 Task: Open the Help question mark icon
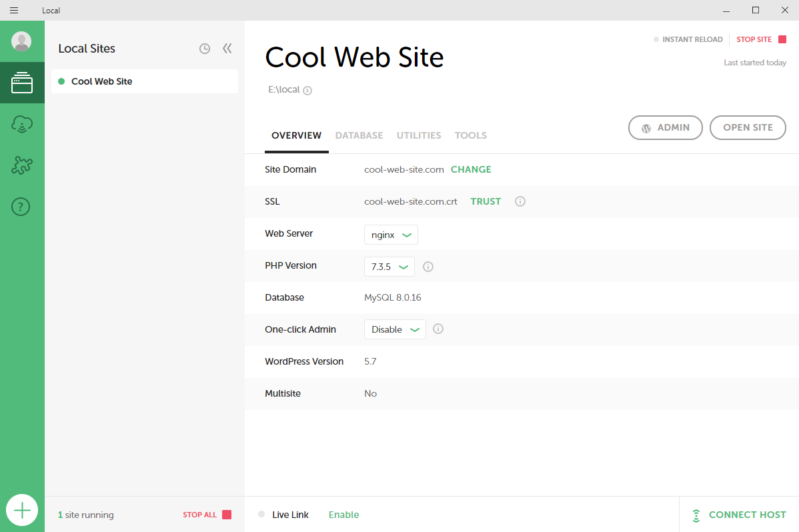click(21, 207)
